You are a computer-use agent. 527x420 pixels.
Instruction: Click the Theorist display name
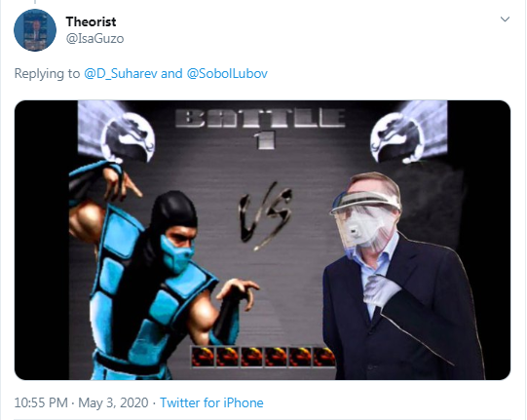(91, 21)
